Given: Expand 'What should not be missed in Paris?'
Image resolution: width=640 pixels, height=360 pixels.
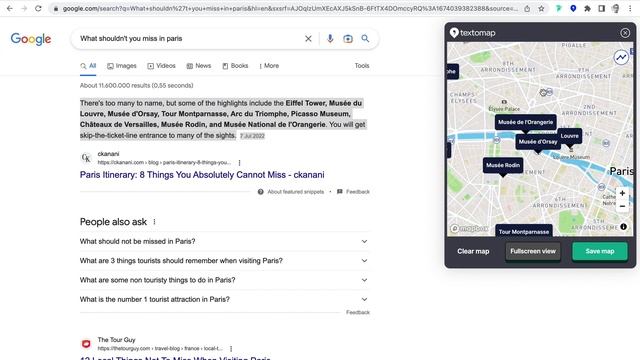Looking at the screenshot, I should tap(224, 241).
